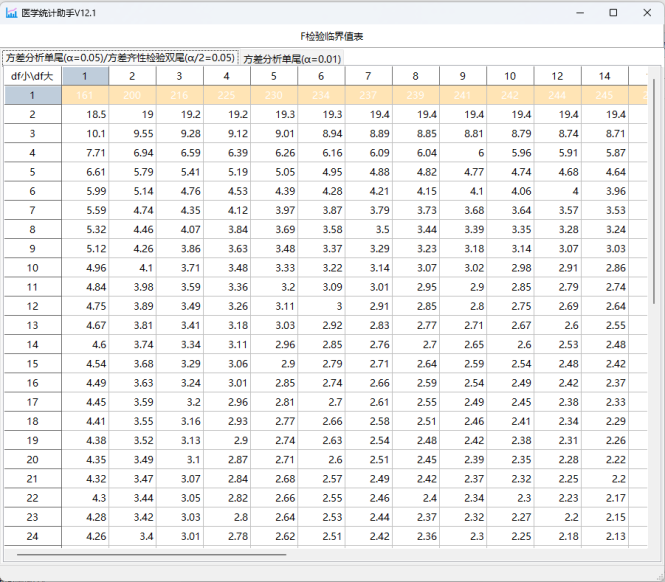Select cell 3.5 in row 8
The height and width of the screenshot is (582, 665).
click(369, 229)
